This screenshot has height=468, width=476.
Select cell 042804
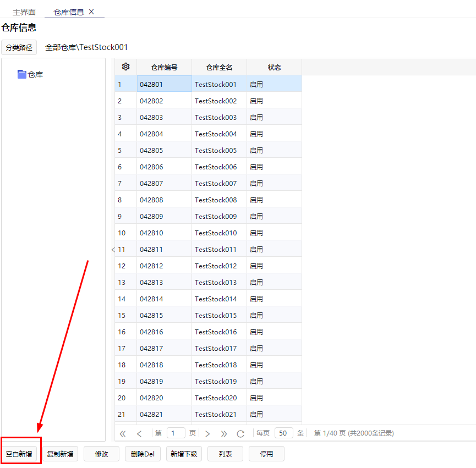pyautogui.click(x=164, y=134)
